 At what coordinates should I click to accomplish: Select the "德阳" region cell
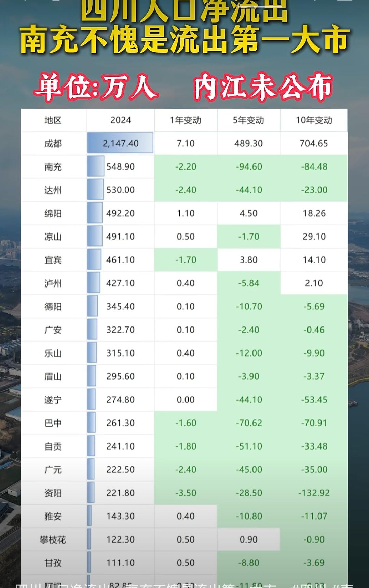(x=53, y=306)
